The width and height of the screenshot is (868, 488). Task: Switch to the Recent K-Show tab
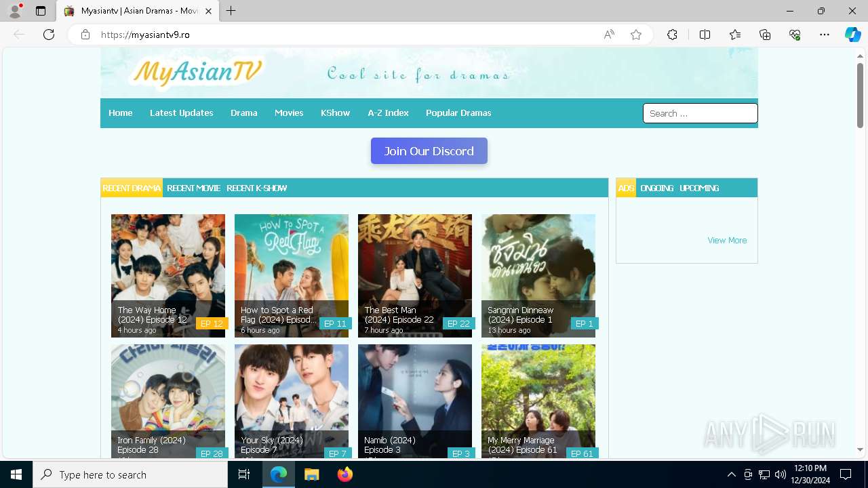(257, 188)
